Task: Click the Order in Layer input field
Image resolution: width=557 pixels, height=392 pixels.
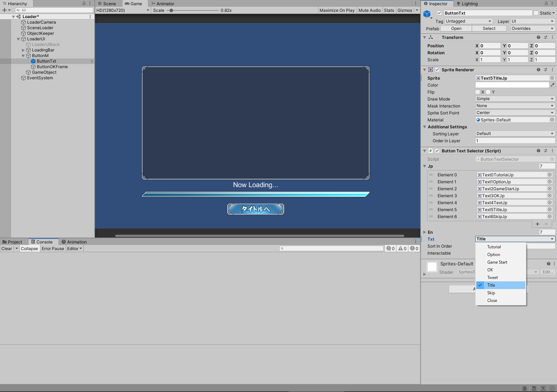Action: click(515, 141)
